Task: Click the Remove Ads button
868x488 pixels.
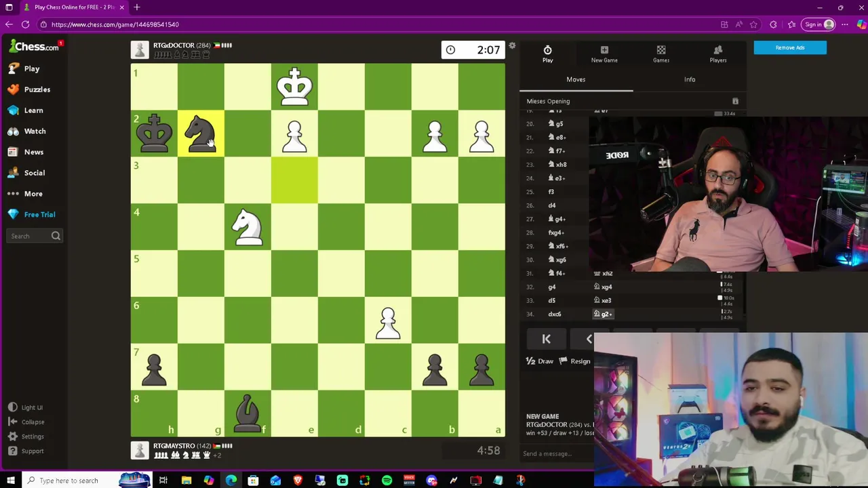Action: point(790,47)
